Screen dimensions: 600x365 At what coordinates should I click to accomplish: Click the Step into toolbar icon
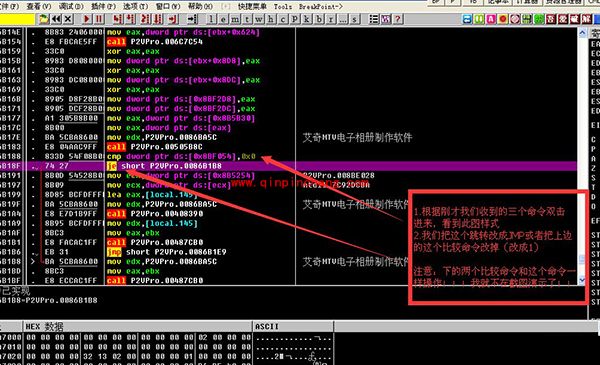[118, 19]
